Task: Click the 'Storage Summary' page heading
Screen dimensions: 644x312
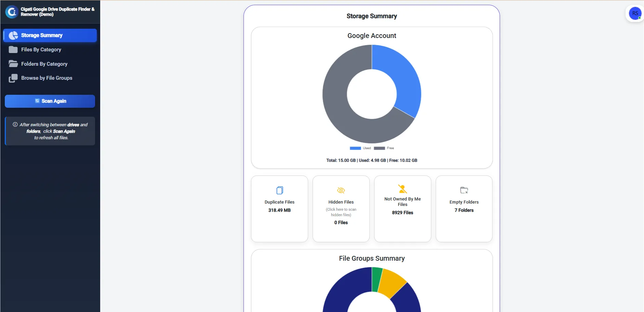Action: (372, 16)
